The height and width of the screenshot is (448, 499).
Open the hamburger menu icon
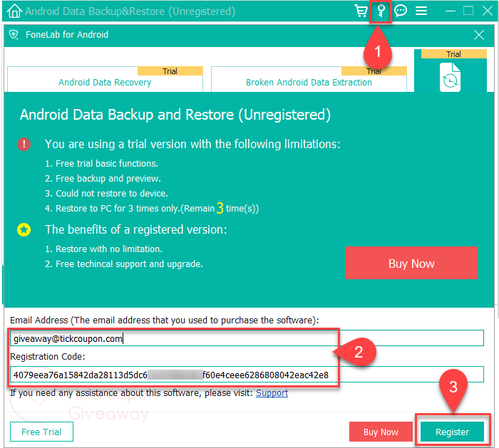click(x=421, y=11)
